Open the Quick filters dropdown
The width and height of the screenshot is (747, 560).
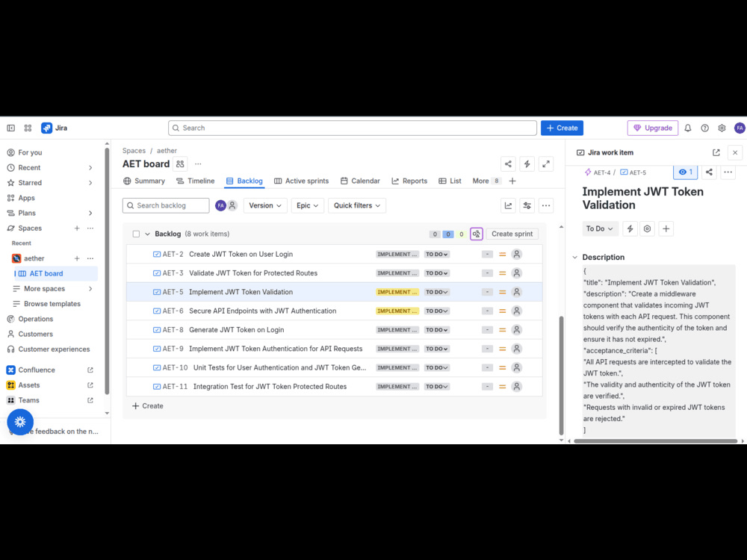(357, 206)
